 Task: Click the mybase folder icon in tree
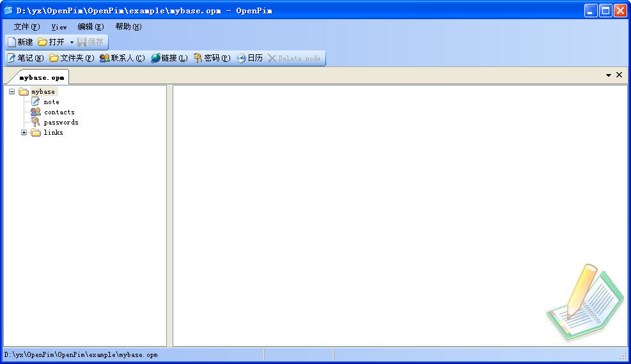tap(24, 91)
